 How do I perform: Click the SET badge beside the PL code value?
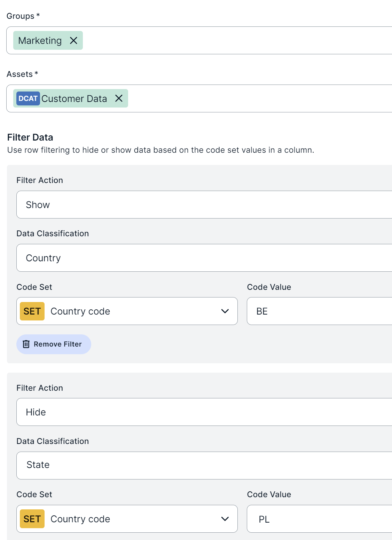pyautogui.click(x=32, y=519)
